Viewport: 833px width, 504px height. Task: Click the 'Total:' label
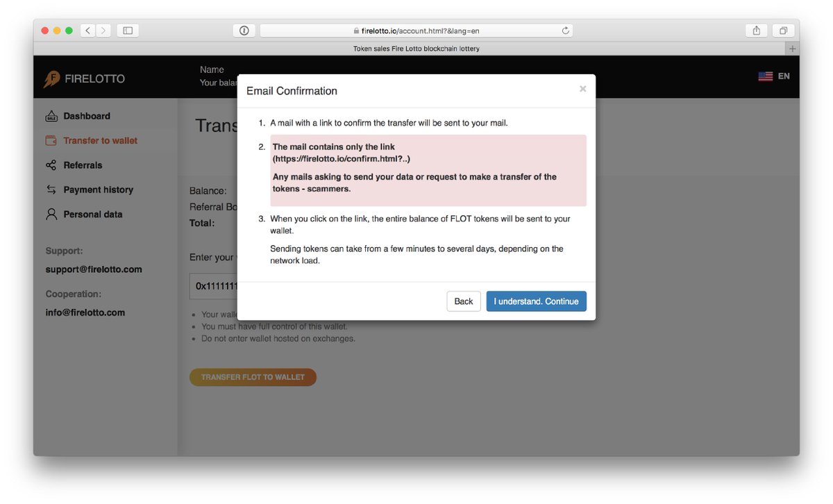(202, 224)
